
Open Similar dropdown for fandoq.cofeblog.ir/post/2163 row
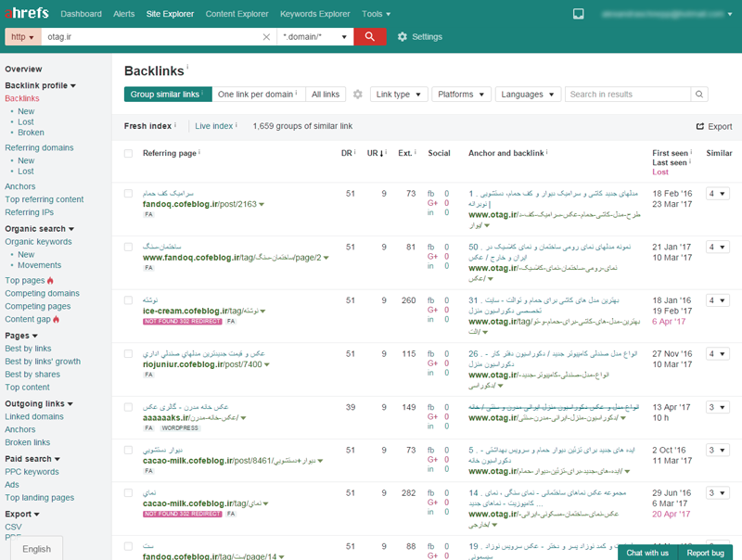(717, 194)
